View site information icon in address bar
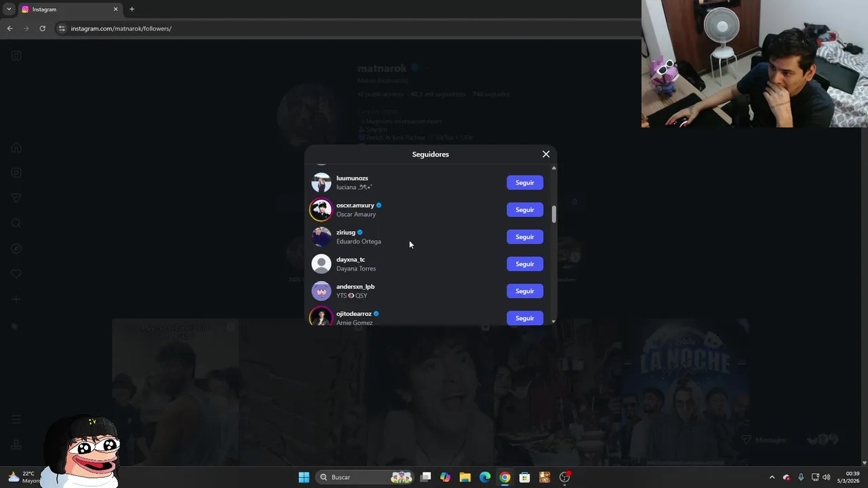 click(x=62, y=28)
